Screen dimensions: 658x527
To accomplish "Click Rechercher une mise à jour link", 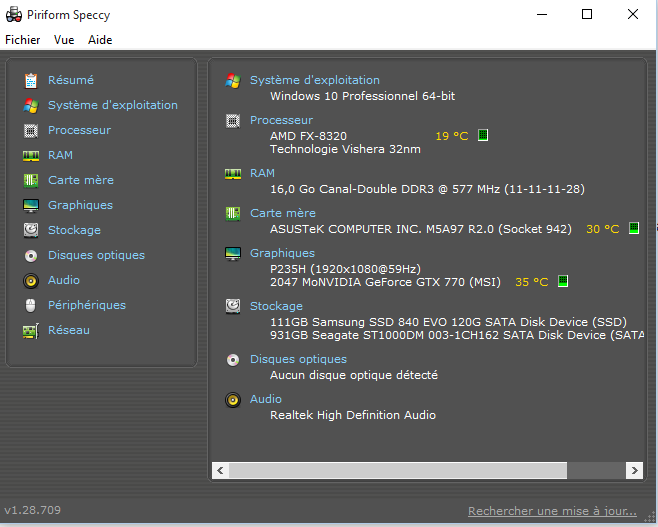I will pos(552,511).
